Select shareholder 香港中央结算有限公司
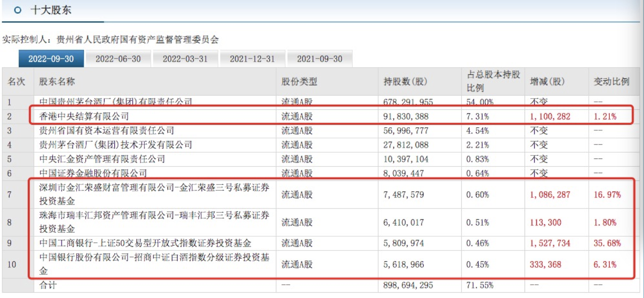Screen dimensions: 644x298 tap(84, 116)
